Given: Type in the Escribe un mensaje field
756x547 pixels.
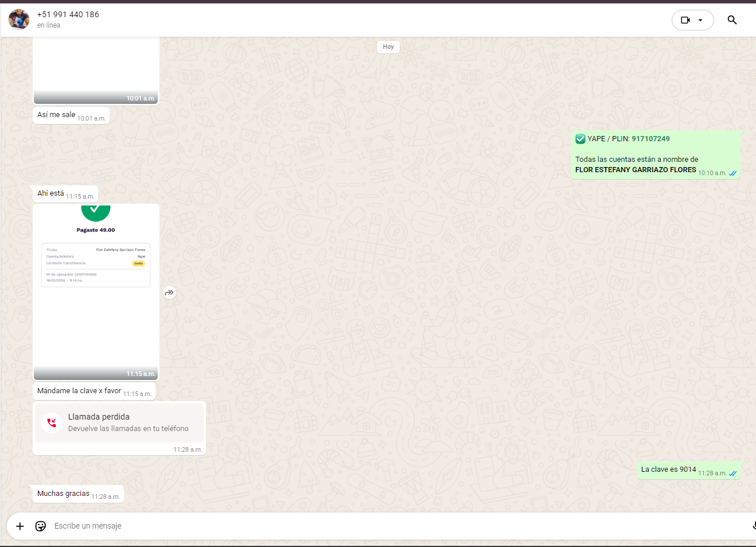Looking at the screenshot, I should 344,526.
